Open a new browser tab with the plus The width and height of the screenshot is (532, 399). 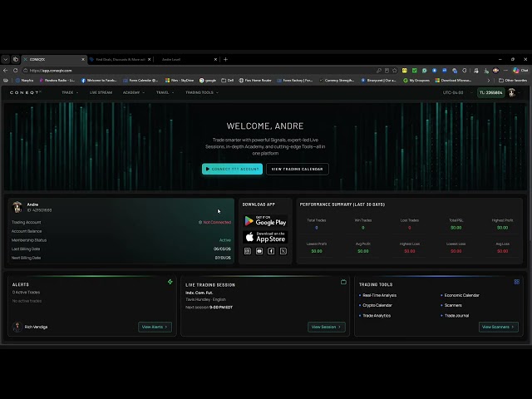tap(225, 59)
